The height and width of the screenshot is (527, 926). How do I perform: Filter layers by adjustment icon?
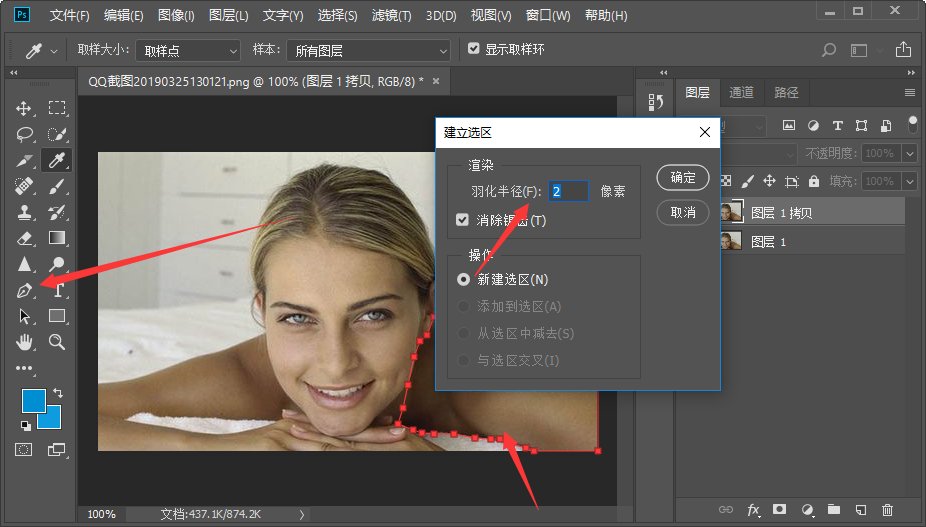tap(813, 125)
